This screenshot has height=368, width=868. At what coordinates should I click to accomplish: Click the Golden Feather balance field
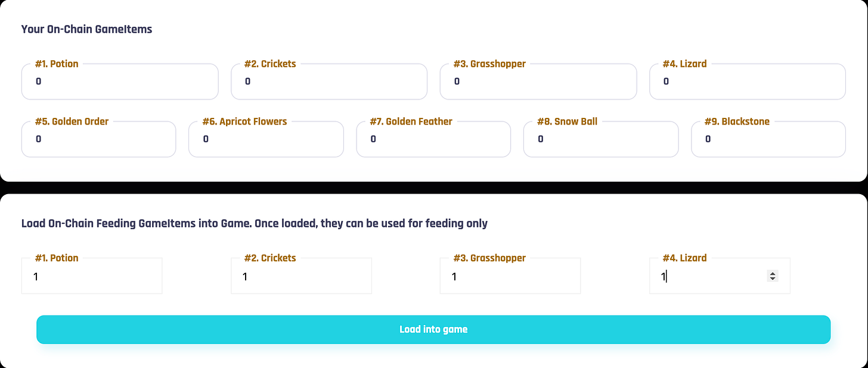point(433,139)
